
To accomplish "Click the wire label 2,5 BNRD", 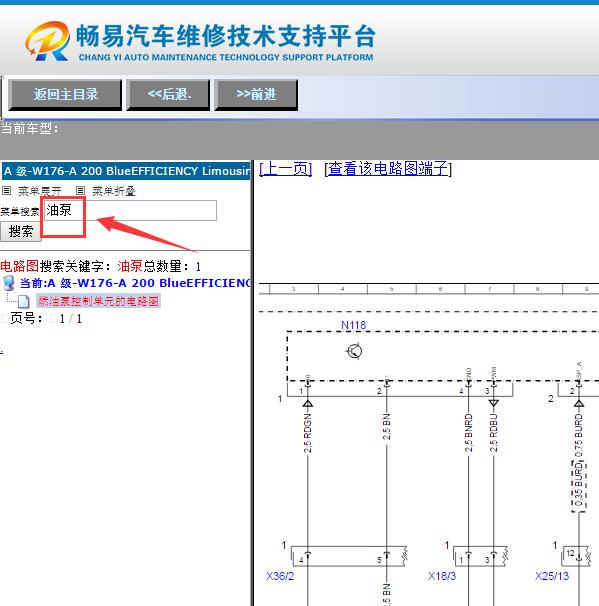I will coord(468,433).
